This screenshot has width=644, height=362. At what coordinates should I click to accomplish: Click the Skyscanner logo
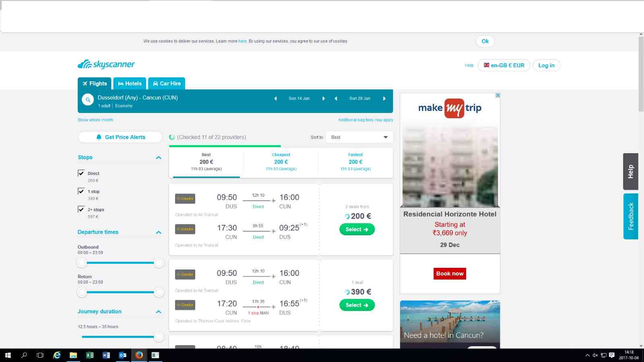[x=106, y=64]
